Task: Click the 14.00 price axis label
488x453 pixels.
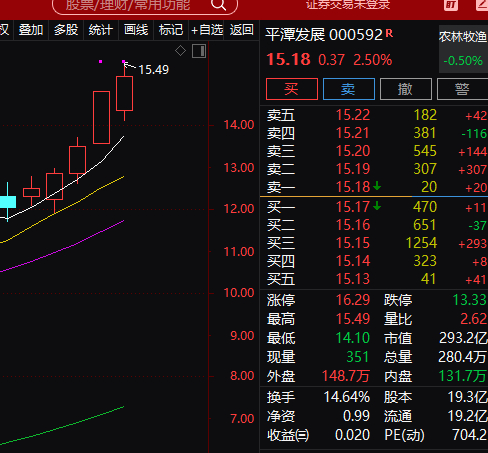Action: pyautogui.click(x=239, y=125)
